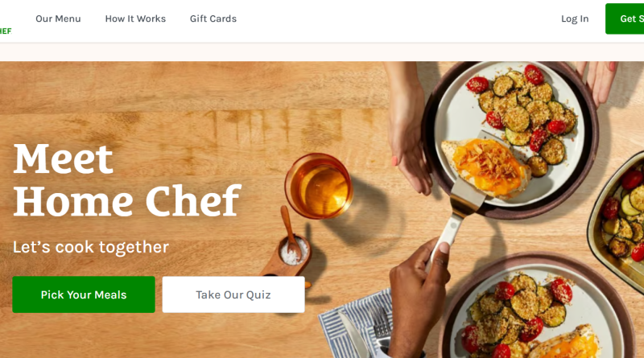Click the green Pick Your Meals button

point(84,294)
